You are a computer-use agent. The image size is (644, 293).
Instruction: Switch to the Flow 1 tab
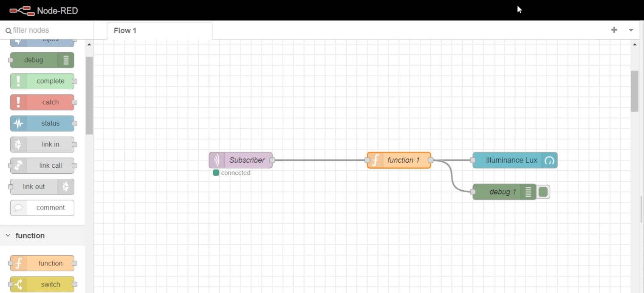tap(125, 31)
